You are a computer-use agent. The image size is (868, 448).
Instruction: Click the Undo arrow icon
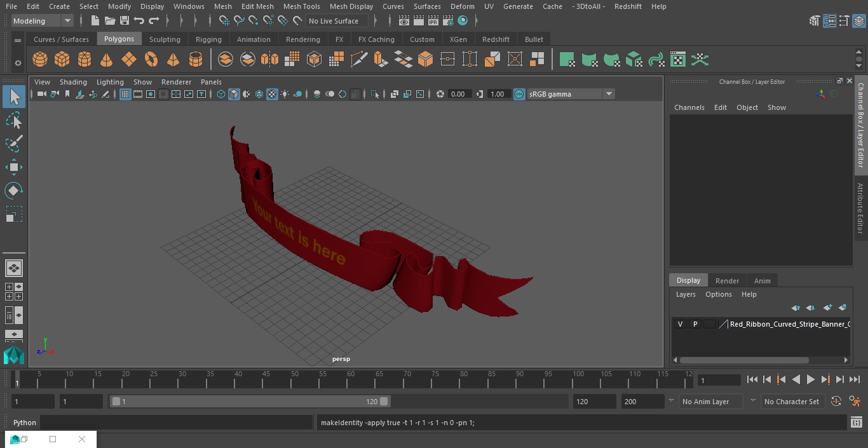(x=139, y=21)
